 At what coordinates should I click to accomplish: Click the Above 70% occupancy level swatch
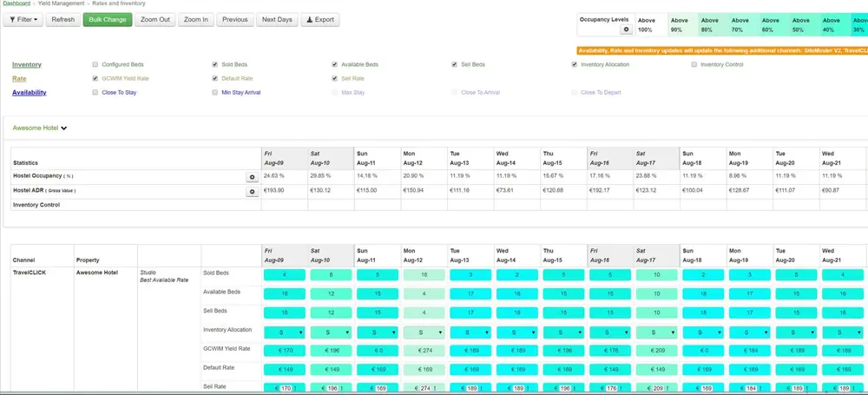[744, 25]
